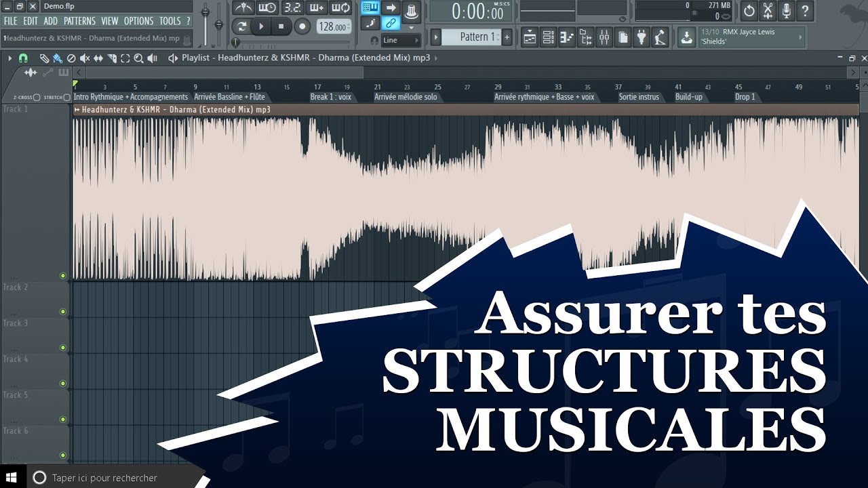Open the TOOLS menu
The height and width of the screenshot is (488, 868).
tap(170, 21)
